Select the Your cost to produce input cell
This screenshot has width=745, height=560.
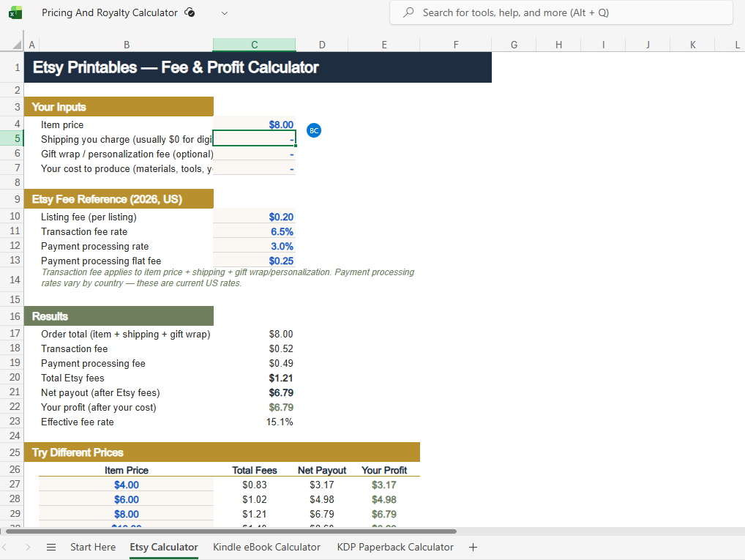[x=254, y=168]
